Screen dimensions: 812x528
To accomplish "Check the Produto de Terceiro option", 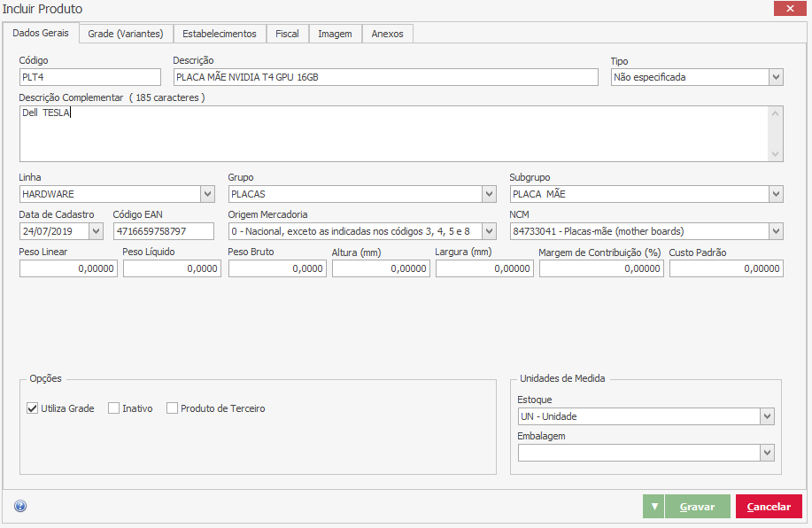I will tap(173, 408).
